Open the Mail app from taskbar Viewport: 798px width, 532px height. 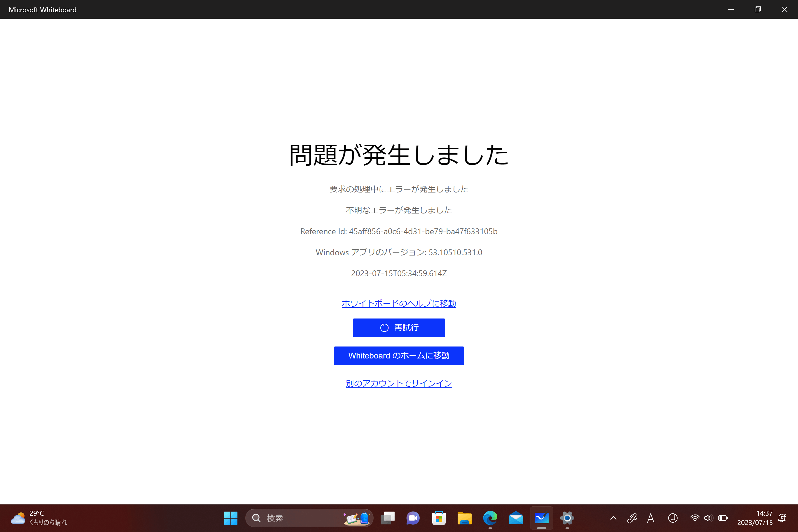[516, 518]
